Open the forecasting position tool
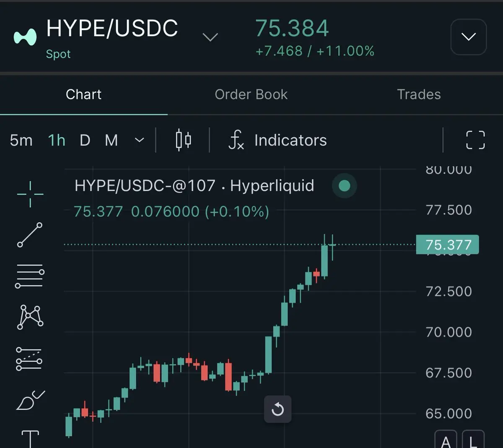The width and height of the screenshot is (503, 448). point(29,359)
